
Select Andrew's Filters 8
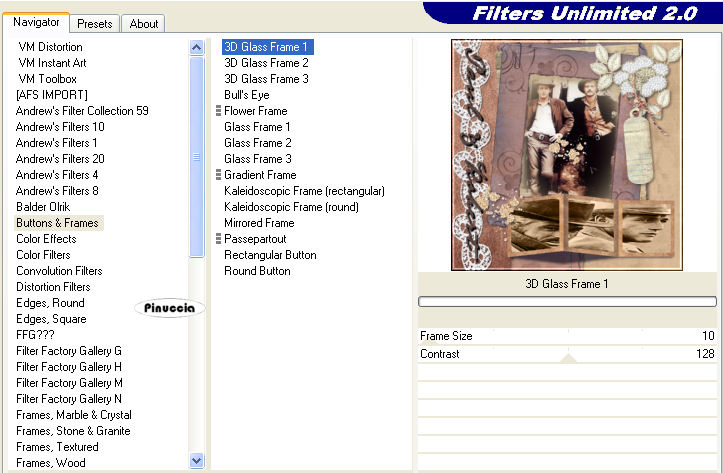pos(57,191)
